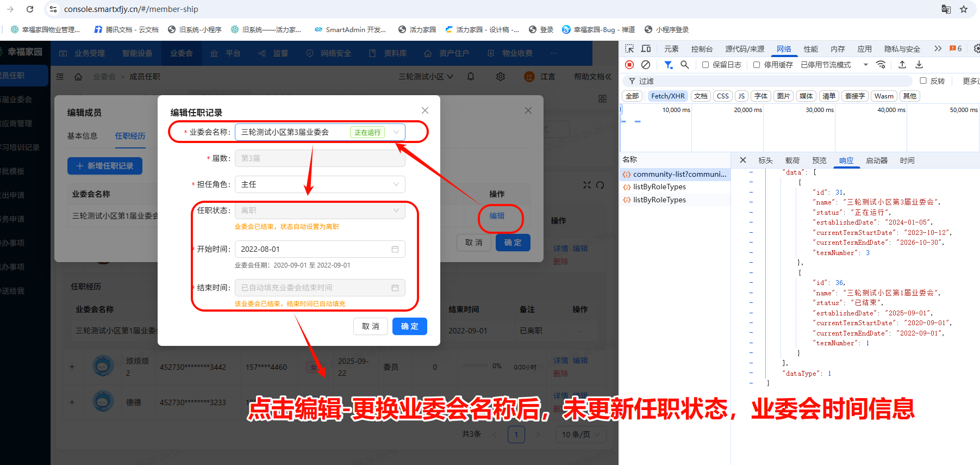
Task: Toggle the device toolbar icon in DevTools
Action: point(646,48)
